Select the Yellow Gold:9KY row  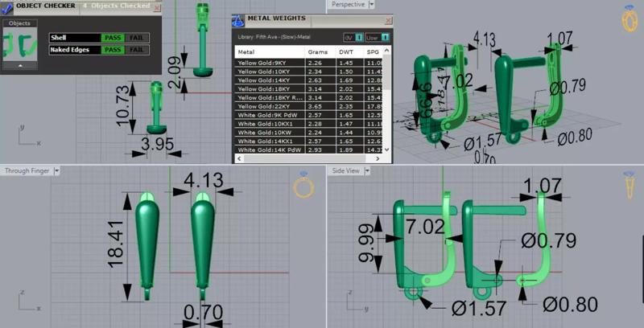(309, 64)
